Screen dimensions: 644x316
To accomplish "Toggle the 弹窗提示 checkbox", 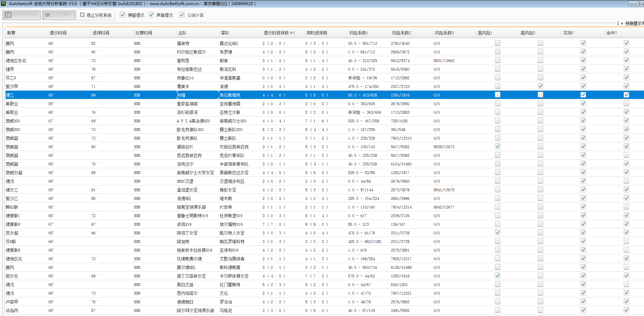I will point(123,15).
